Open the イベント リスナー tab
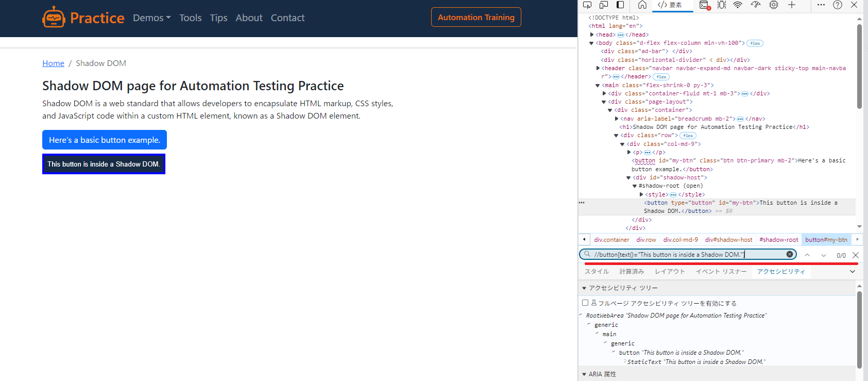Screen dimensions: 868x381 721,271
